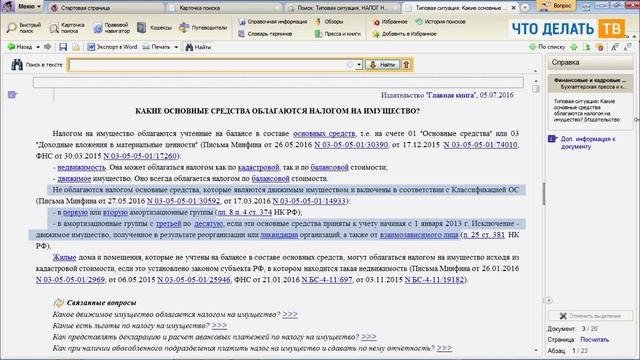Expand Печать options dropdown arrow
Image resolution: width=640 pixels, height=360 pixels.
pyautogui.click(x=176, y=47)
